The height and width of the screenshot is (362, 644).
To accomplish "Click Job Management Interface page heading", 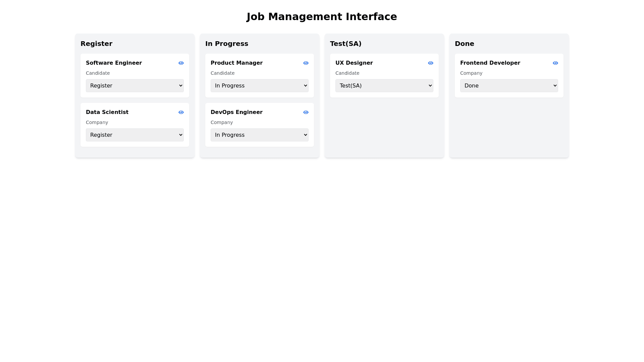I will 322,16.
